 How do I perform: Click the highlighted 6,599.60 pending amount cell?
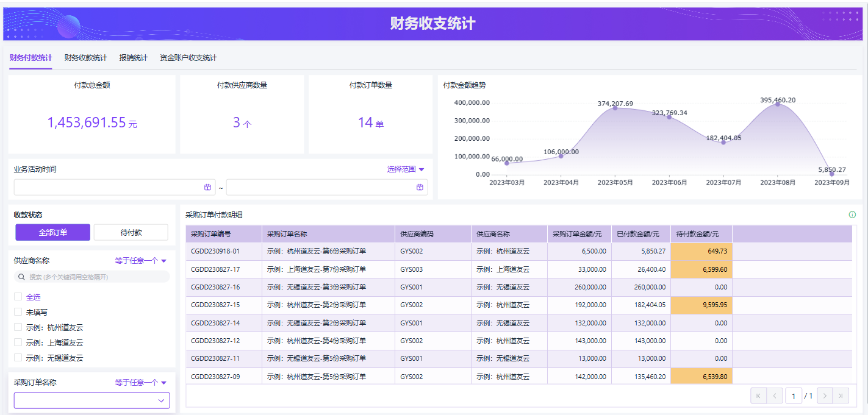(x=701, y=269)
